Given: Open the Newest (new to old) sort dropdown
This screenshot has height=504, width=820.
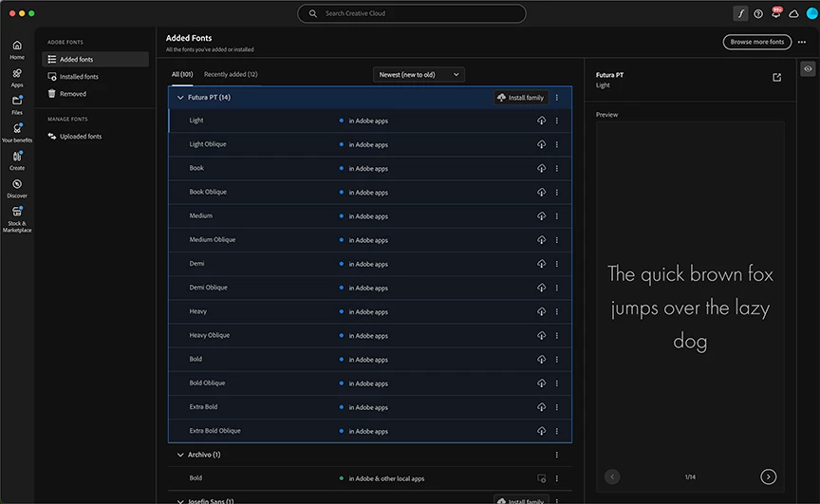Looking at the screenshot, I should tap(419, 75).
